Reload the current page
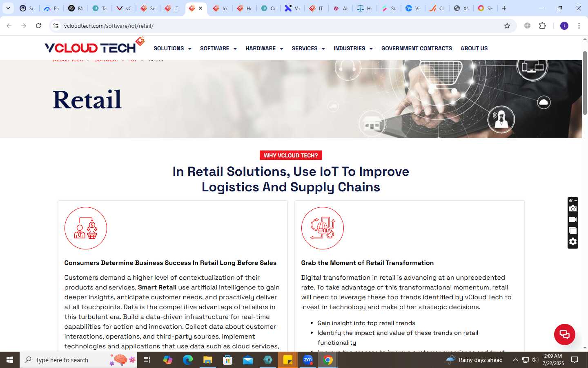 click(x=38, y=26)
